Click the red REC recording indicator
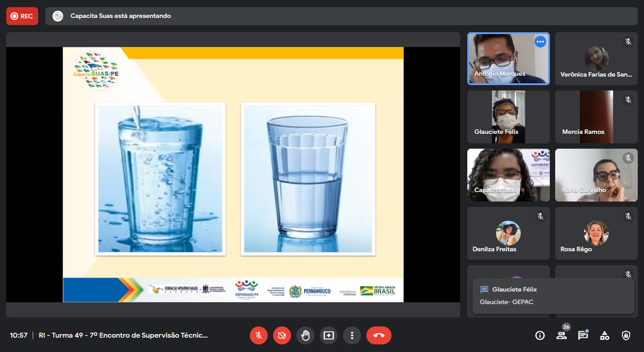Viewport: 644px width, 352px height. (x=22, y=16)
